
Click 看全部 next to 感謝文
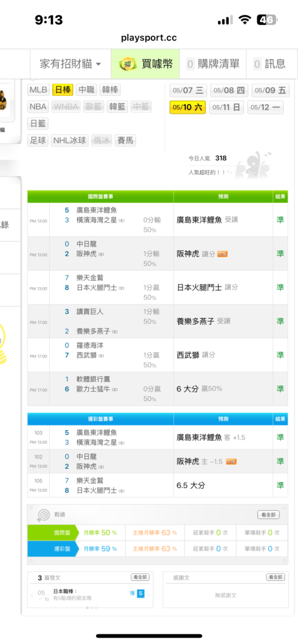click(275, 577)
